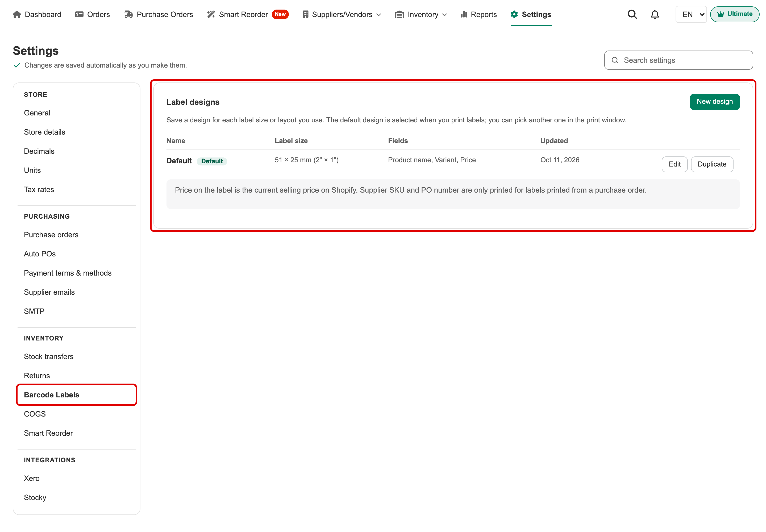Open Auto POs settings

click(40, 254)
